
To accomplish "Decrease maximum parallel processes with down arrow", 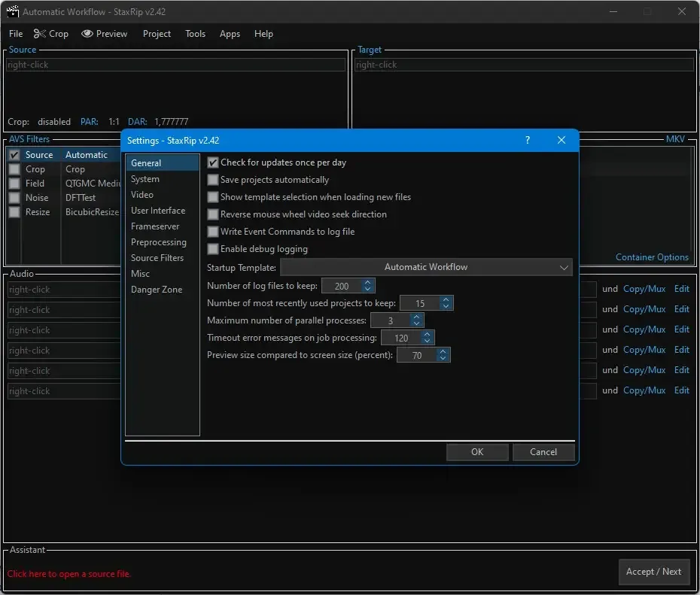I will click(x=416, y=323).
